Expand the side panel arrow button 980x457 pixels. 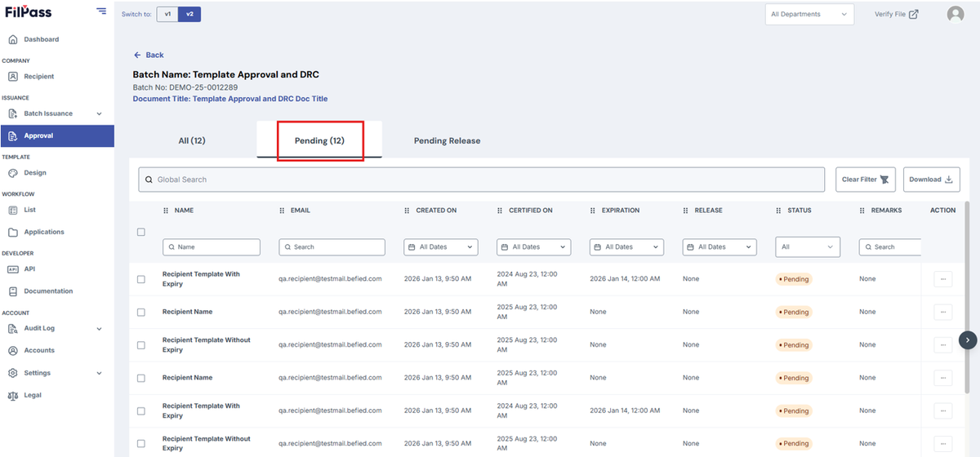(968, 339)
